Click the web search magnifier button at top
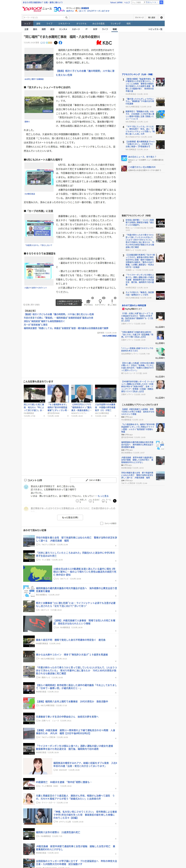The height and width of the screenshot is (868, 186). 161,2
